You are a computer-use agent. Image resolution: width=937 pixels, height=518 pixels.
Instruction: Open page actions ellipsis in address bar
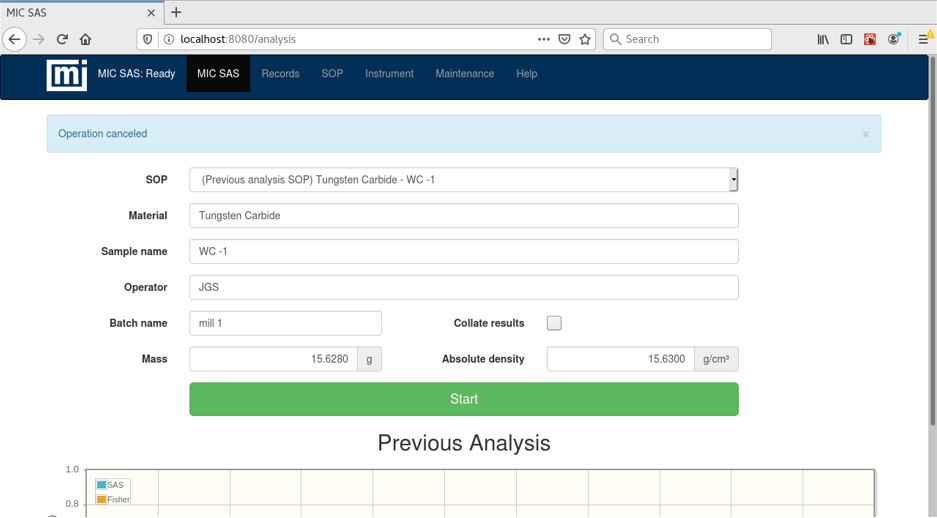[x=543, y=39]
